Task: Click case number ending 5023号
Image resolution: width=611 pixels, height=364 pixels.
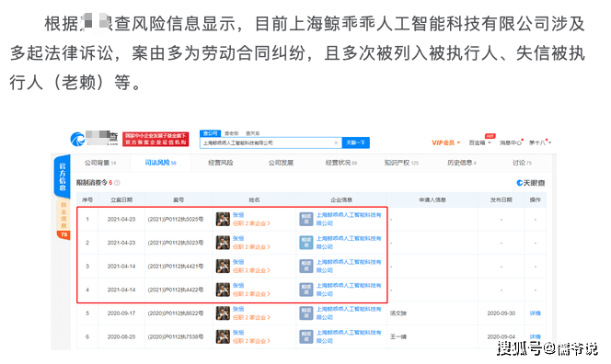Action: pyautogui.click(x=176, y=243)
